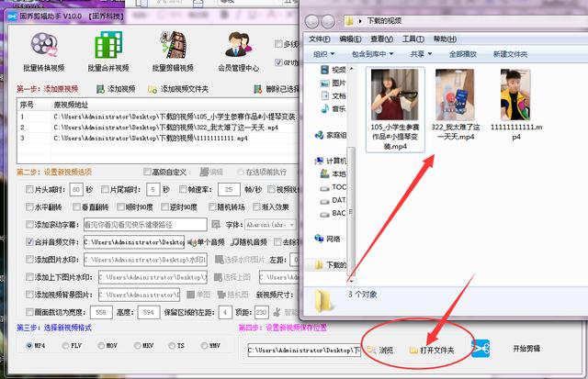This screenshot has height=379, width=588.
Task: Select the BAC drive in sidebar
Action: (333, 214)
